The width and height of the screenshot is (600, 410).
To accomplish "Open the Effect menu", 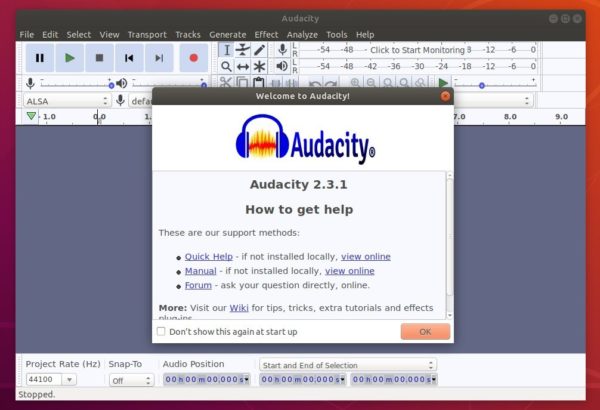I will pos(266,34).
